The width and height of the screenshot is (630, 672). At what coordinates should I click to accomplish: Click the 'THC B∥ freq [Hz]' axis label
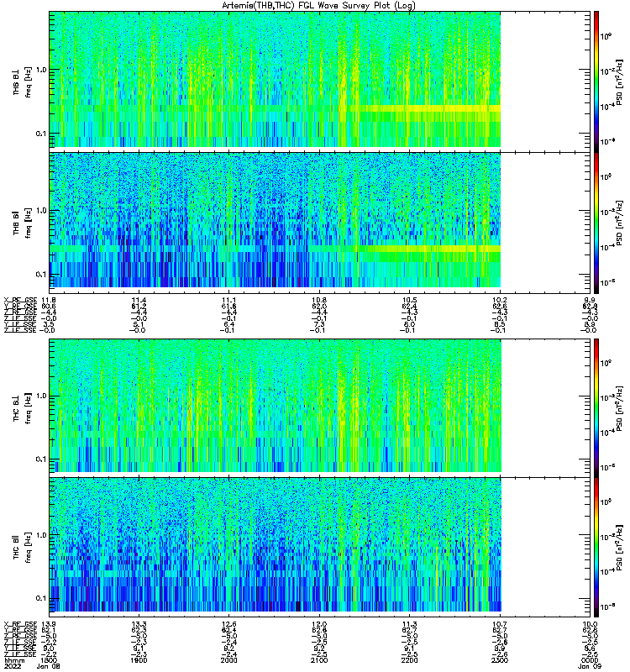click(23, 549)
